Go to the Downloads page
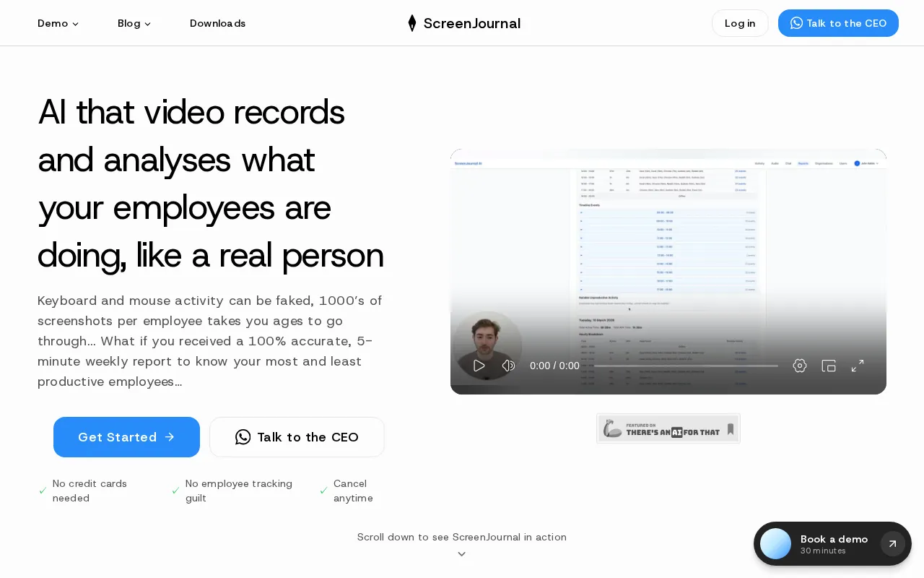924x578 pixels. [x=217, y=23]
